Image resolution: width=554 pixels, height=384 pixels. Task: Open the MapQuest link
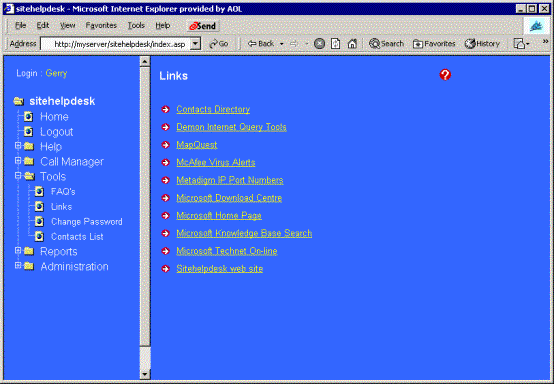tap(197, 144)
